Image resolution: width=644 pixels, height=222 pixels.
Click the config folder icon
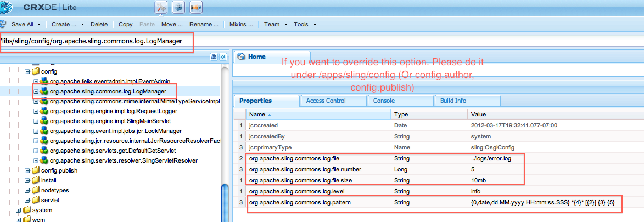[x=36, y=71]
